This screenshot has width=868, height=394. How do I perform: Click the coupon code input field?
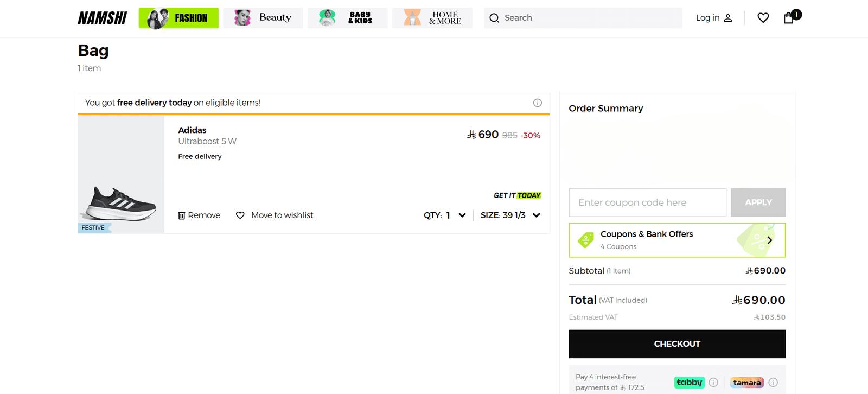pos(647,202)
